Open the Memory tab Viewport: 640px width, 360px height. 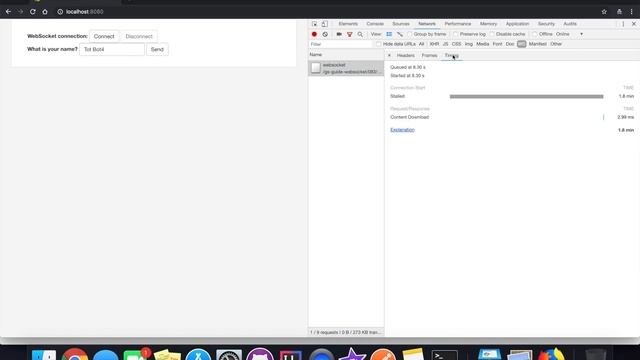(x=489, y=24)
